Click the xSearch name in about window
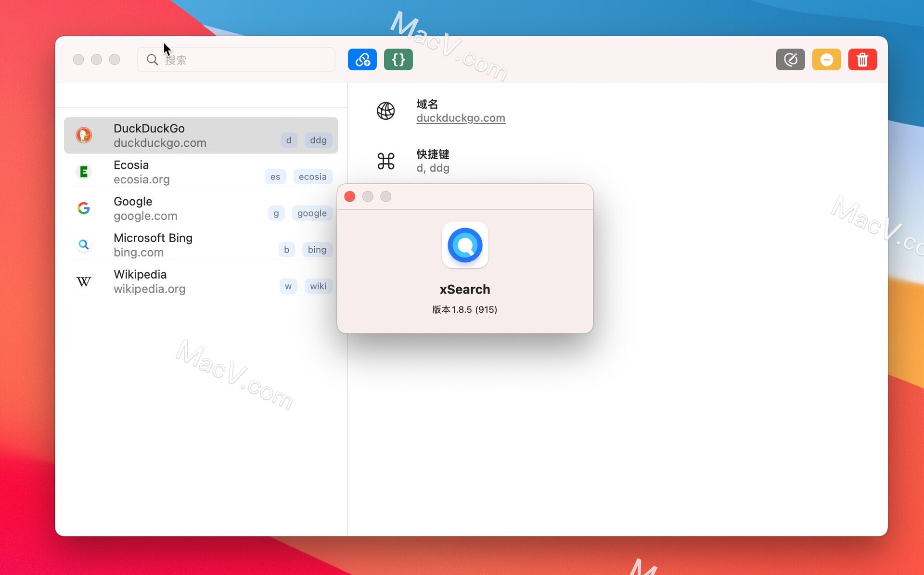Screen dimensions: 924x575 pyautogui.click(x=465, y=289)
